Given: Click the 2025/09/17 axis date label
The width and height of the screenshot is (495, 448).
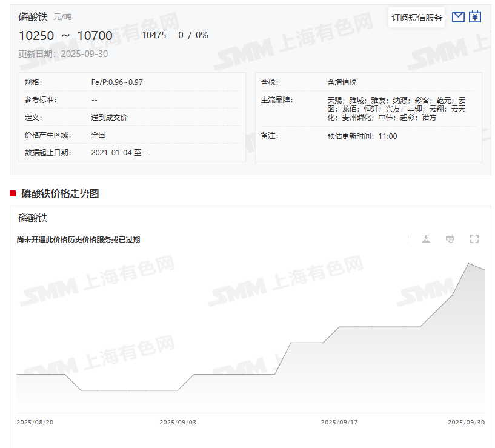Looking at the screenshot, I should click(x=339, y=422).
